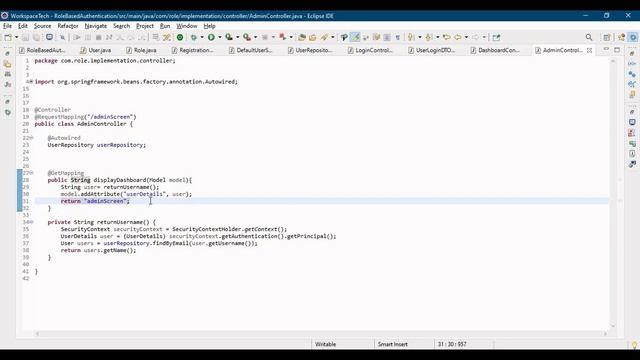Expand the External Tools dropdown arrow

click(x=256, y=37)
